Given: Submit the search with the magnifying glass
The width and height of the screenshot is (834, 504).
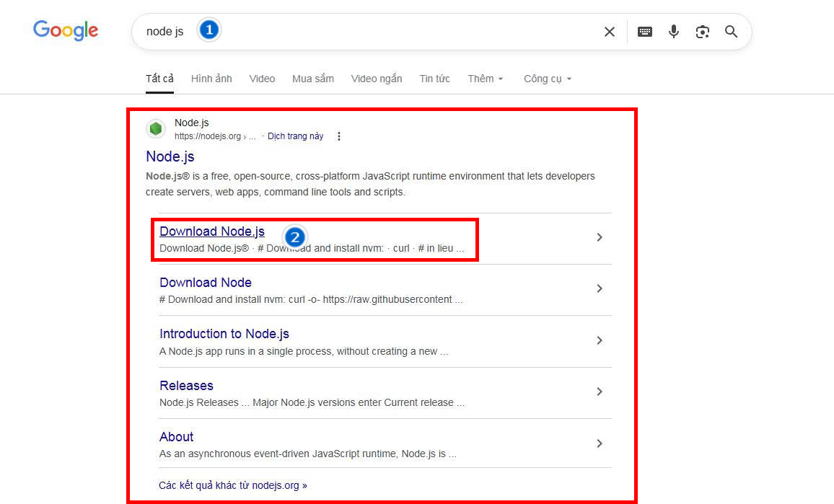Looking at the screenshot, I should pos(732,32).
